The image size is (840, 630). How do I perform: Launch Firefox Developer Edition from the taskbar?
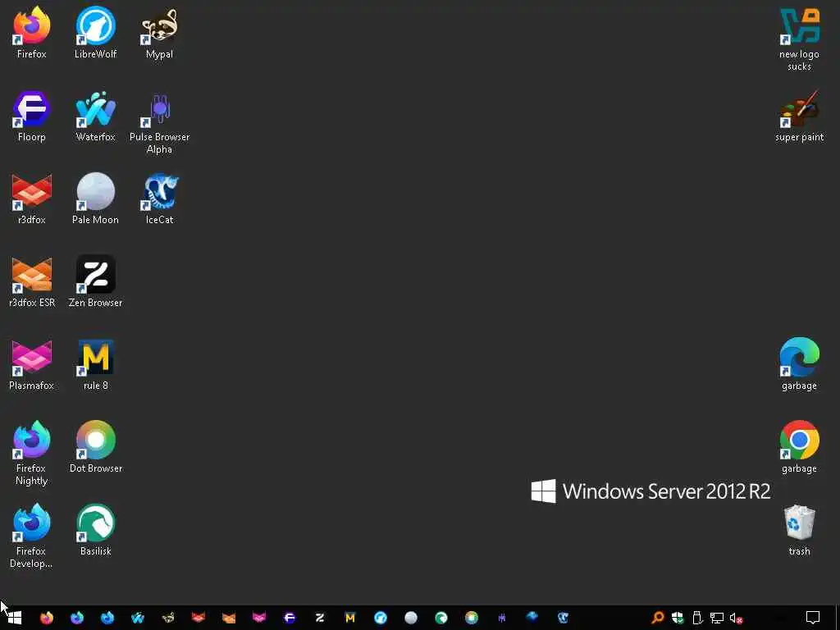pyautogui.click(x=107, y=618)
